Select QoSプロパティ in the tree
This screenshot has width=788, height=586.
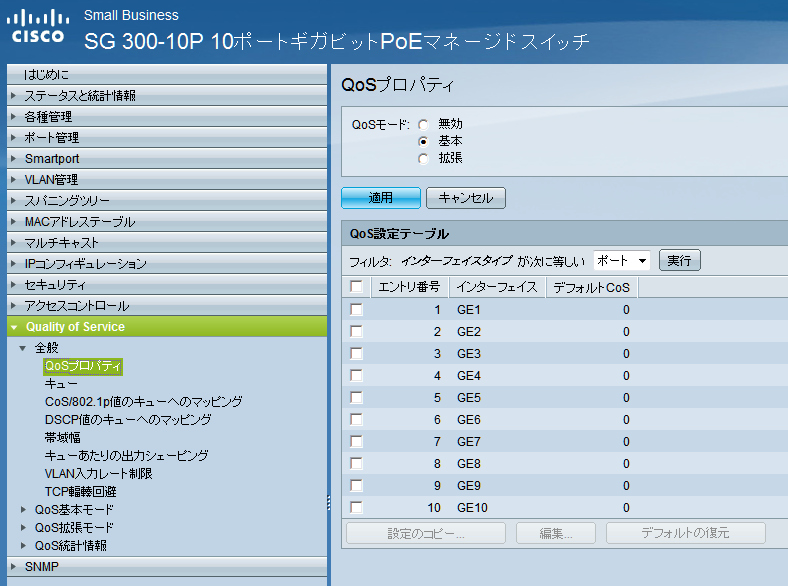[83, 366]
